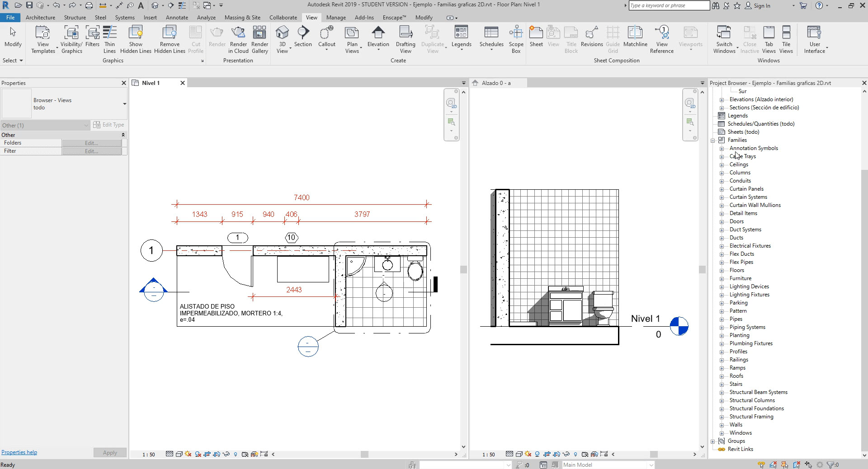Create a new Drafting View

coord(406,40)
